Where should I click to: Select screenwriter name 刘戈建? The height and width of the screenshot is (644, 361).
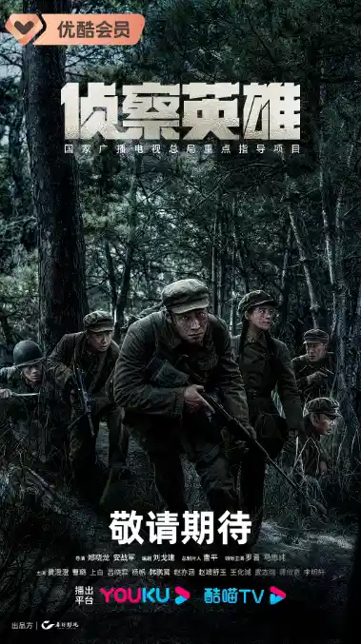(x=165, y=557)
